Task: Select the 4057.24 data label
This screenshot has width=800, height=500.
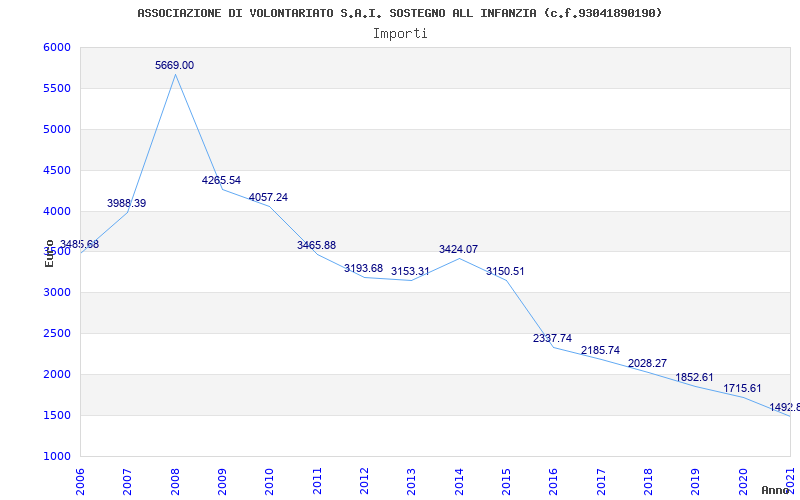Action: [268, 197]
